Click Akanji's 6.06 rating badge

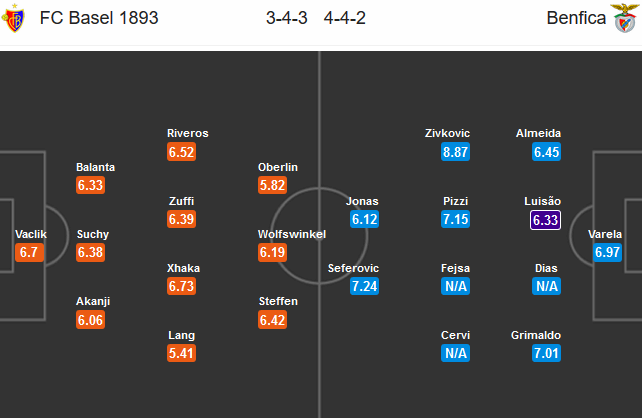(x=90, y=320)
